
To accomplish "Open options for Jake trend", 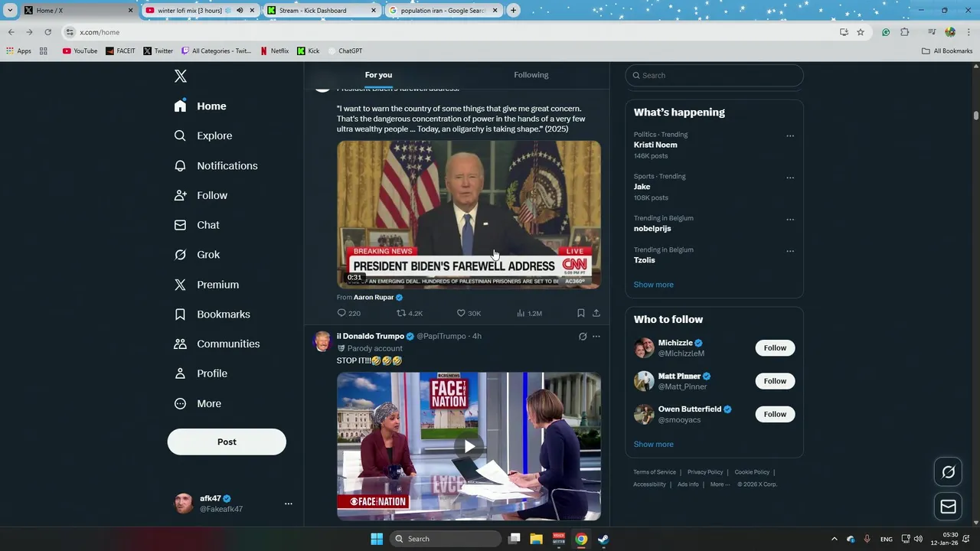I will click(x=790, y=178).
